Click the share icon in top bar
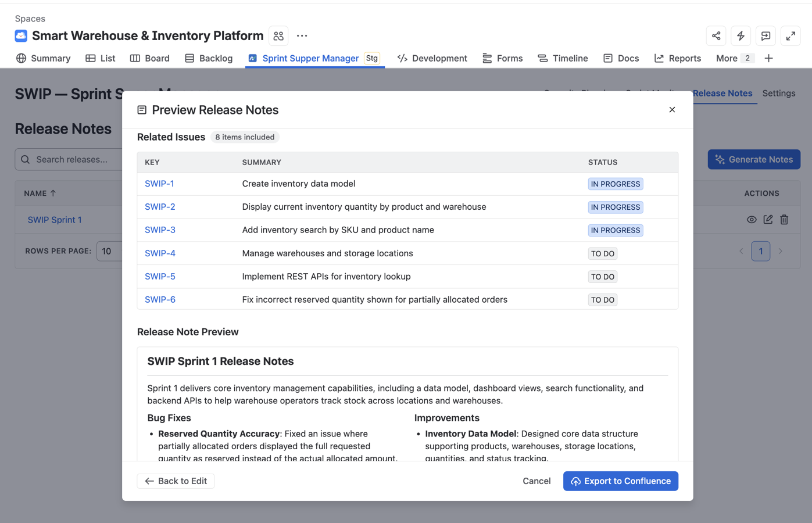The width and height of the screenshot is (812, 523). point(716,36)
